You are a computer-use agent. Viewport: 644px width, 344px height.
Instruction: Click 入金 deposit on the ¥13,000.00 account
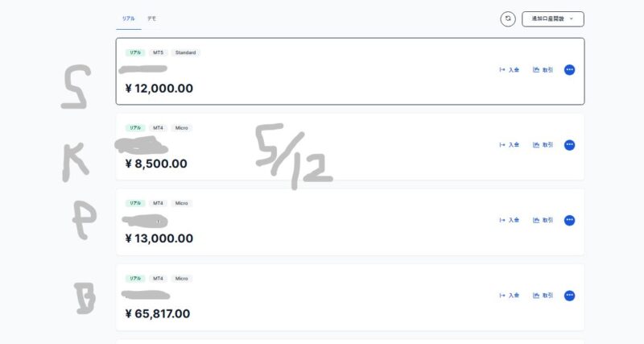[510, 220]
